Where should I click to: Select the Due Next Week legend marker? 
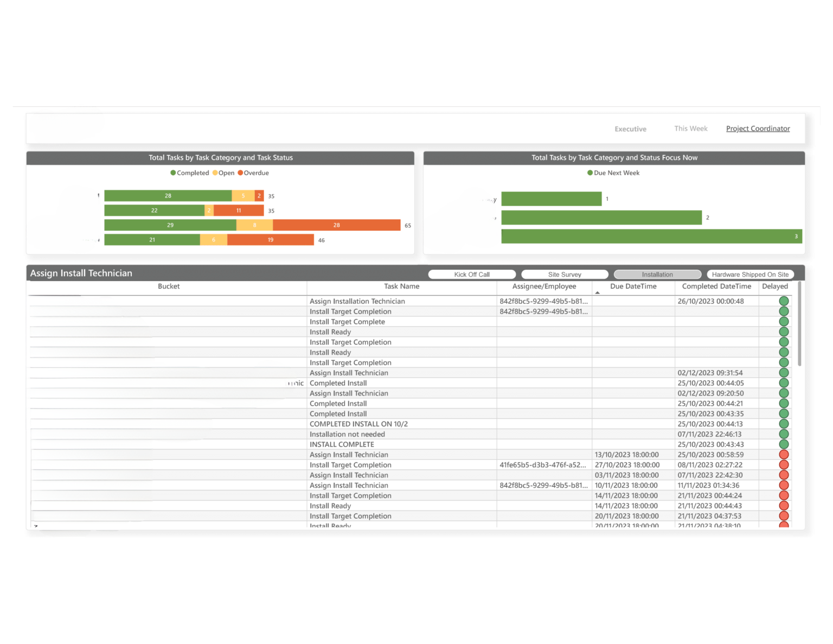(589, 173)
